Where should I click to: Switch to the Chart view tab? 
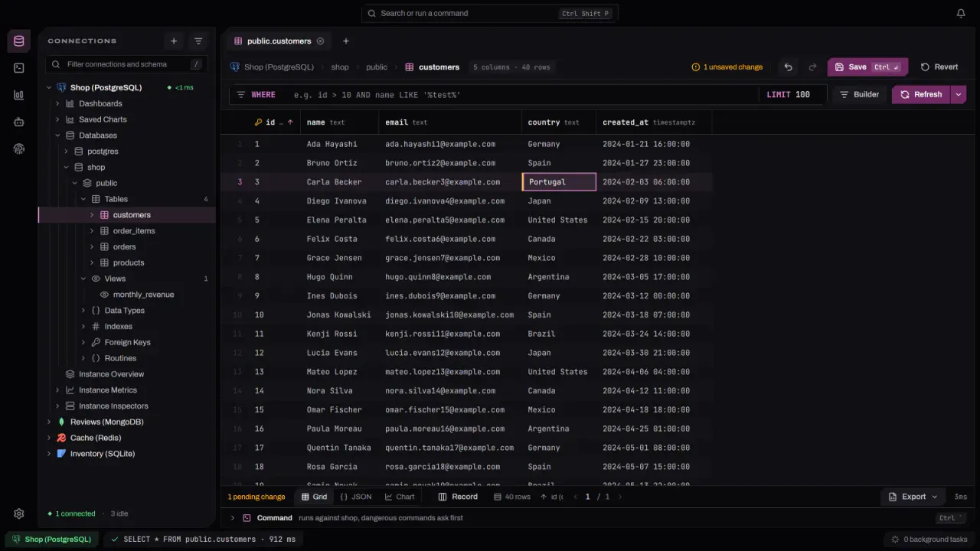pos(400,497)
